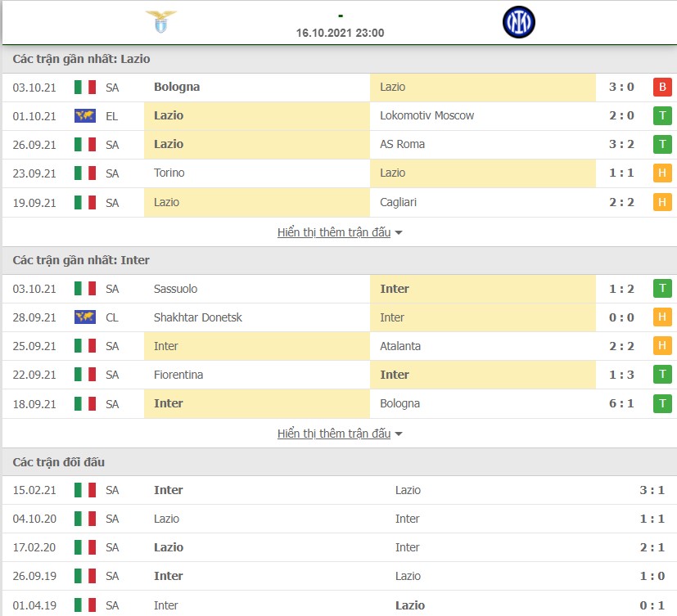Click CL league code on 28.09.21 row
The image size is (677, 616).
pyautogui.click(x=112, y=317)
